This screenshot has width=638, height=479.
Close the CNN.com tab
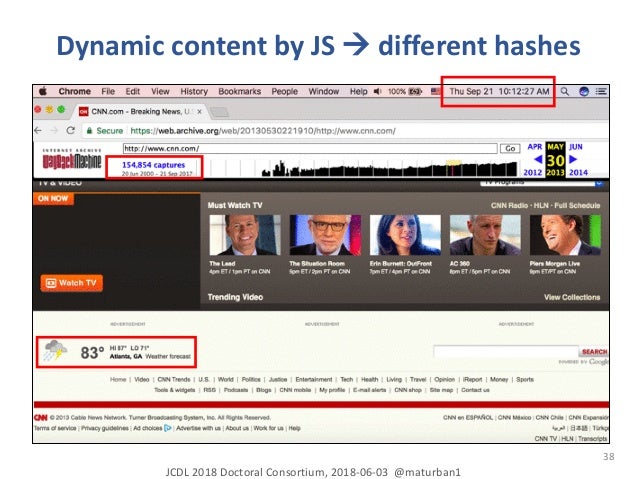click(199, 111)
